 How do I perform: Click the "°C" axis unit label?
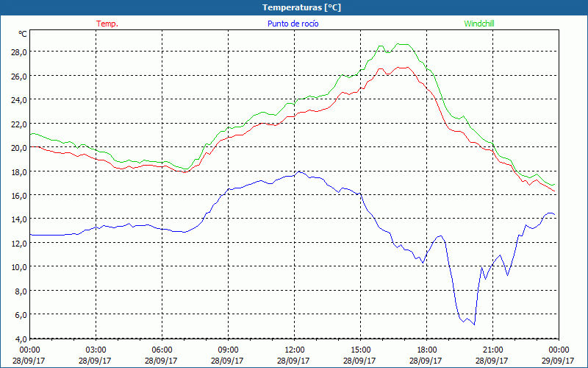[23, 34]
